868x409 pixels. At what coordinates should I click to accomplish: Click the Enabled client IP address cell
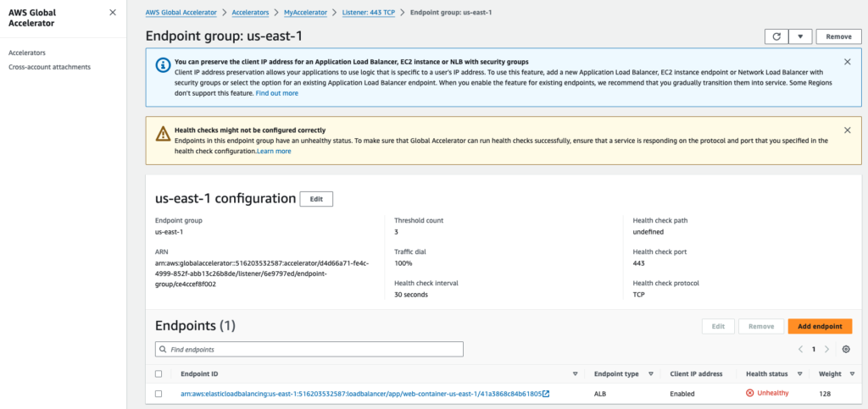681,394
